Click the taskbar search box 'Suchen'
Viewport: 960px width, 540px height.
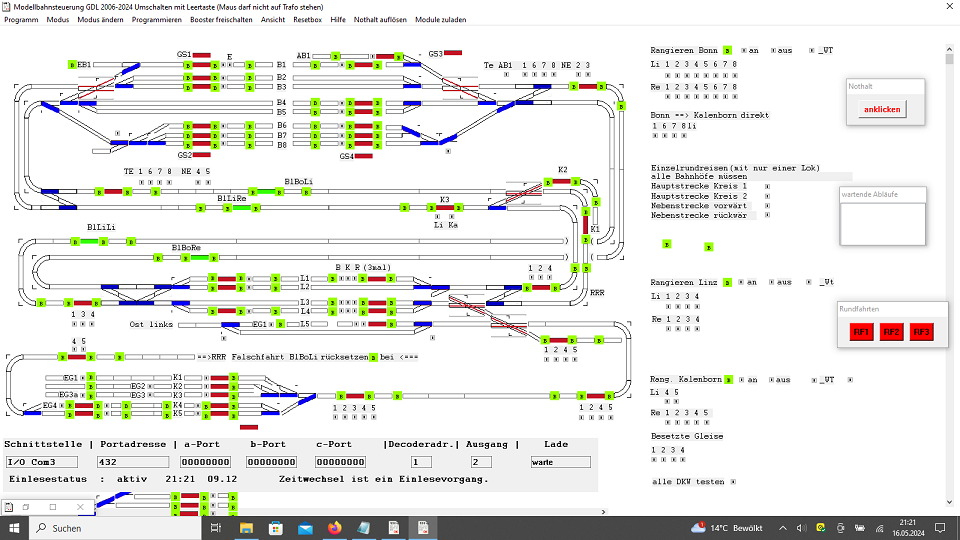115,528
